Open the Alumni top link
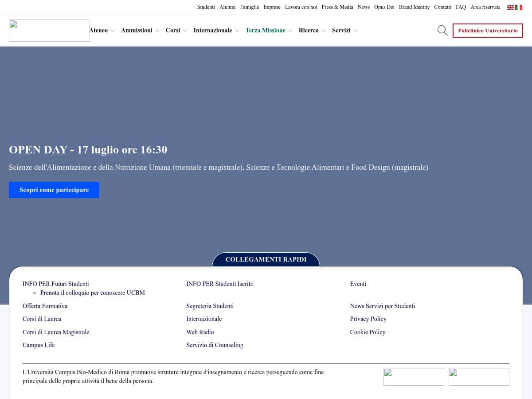 click(227, 7)
